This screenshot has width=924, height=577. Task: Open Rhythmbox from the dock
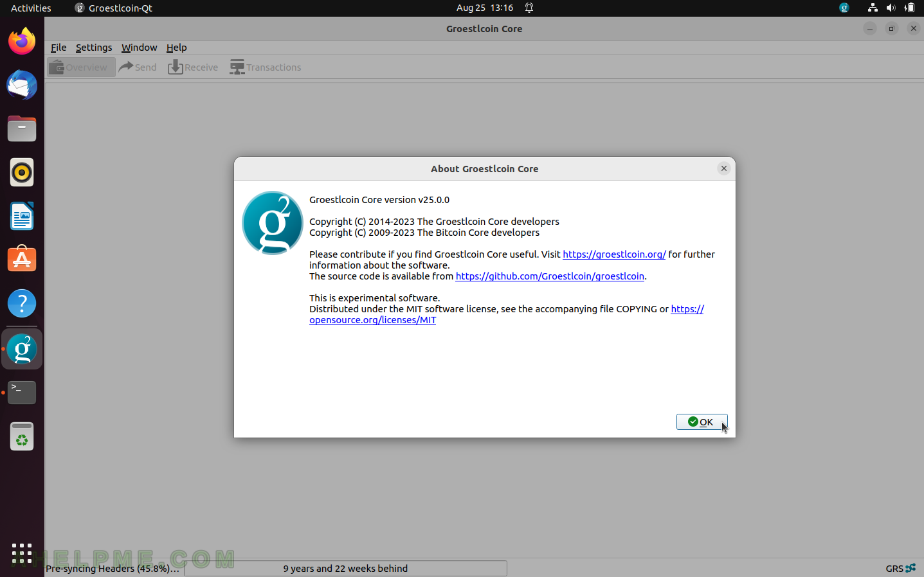click(x=22, y=172)
